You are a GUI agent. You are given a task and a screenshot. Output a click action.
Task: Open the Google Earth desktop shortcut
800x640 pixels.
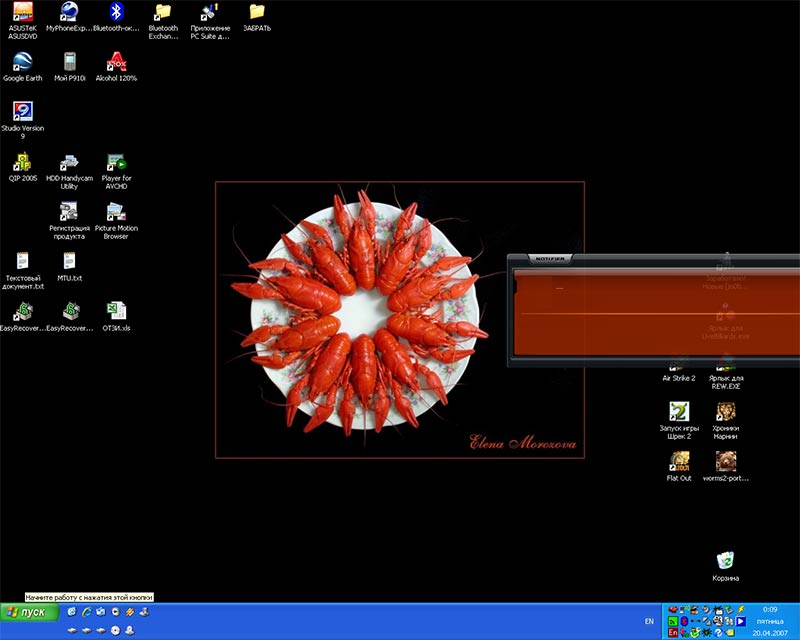[x=22, y=62]
